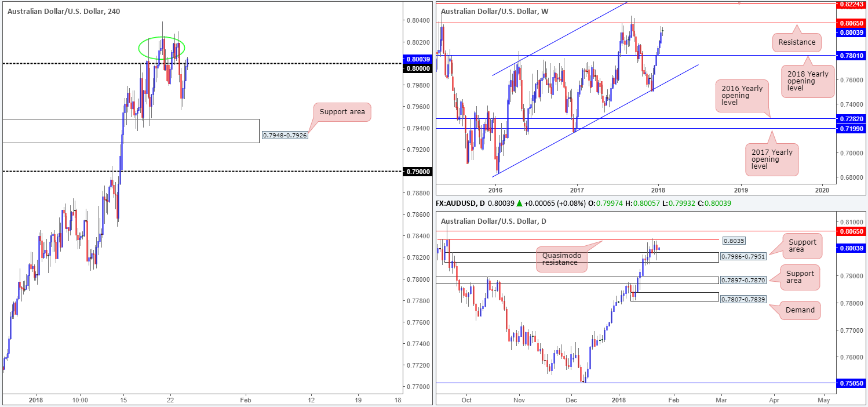This screenshot has height=407, width=868.
Task: Select the Demand callout on daily chart
Action: [800, 310]
